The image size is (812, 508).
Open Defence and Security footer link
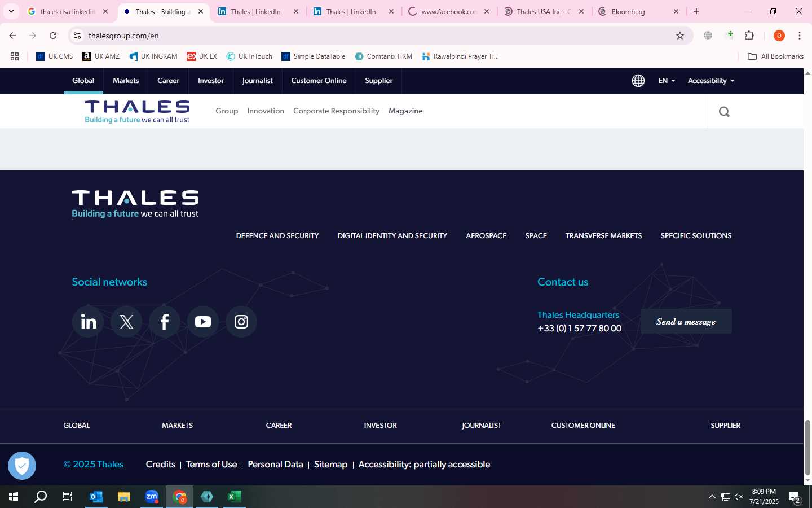pyautogui.click(x=277, y=236)
